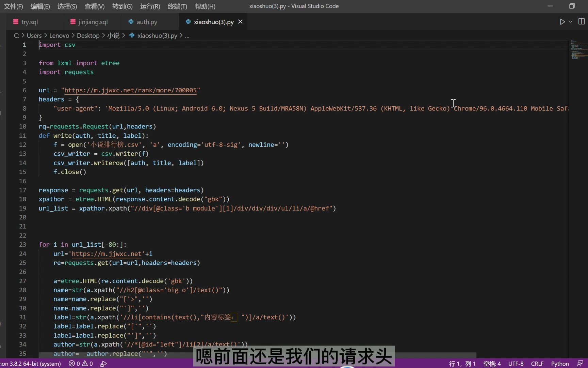Split the editor to the right
The width and height of the screenshot is (588, 368).
point(582,22)
